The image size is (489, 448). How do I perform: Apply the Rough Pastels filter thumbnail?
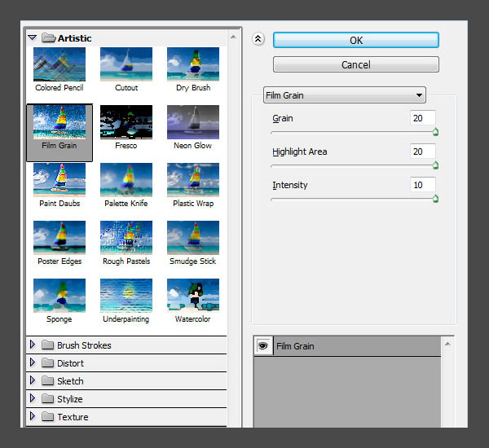click(x=126, y=238)
